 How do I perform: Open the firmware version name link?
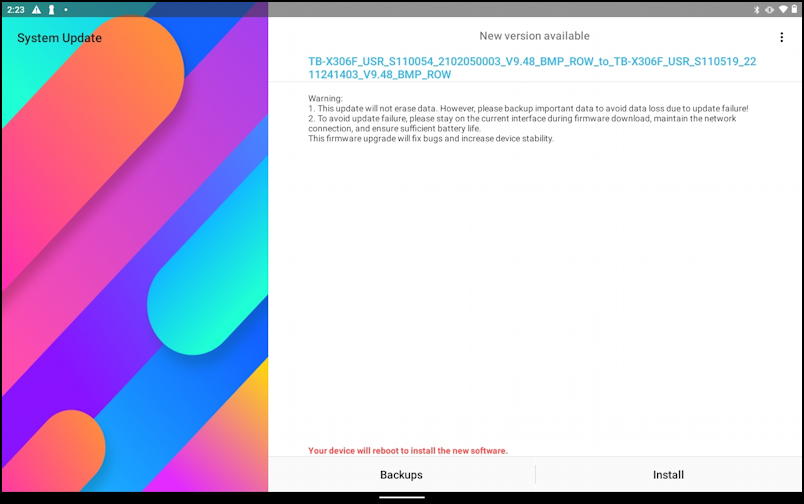point(532,68)
